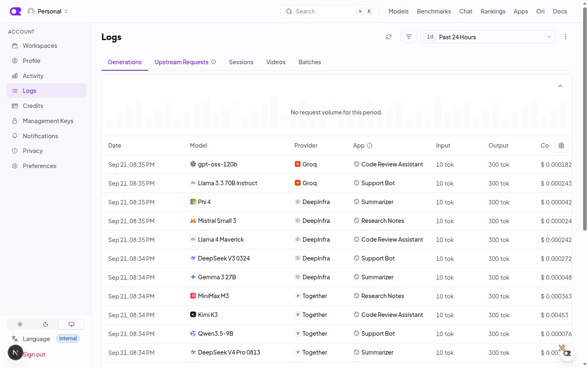Click Llama 4 Maverick model name
The image size is (588, 368).
[x=221, y=240]
